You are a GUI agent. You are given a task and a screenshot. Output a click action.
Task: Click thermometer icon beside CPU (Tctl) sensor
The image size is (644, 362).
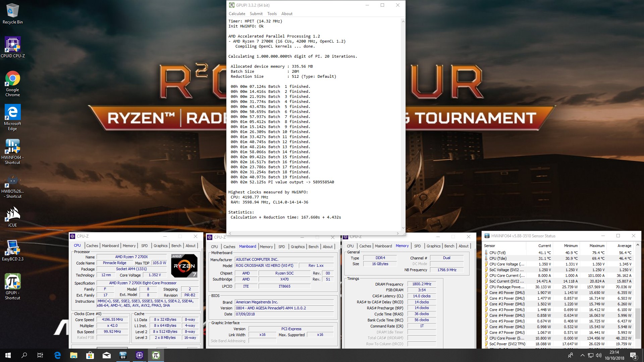click(486, 253)
